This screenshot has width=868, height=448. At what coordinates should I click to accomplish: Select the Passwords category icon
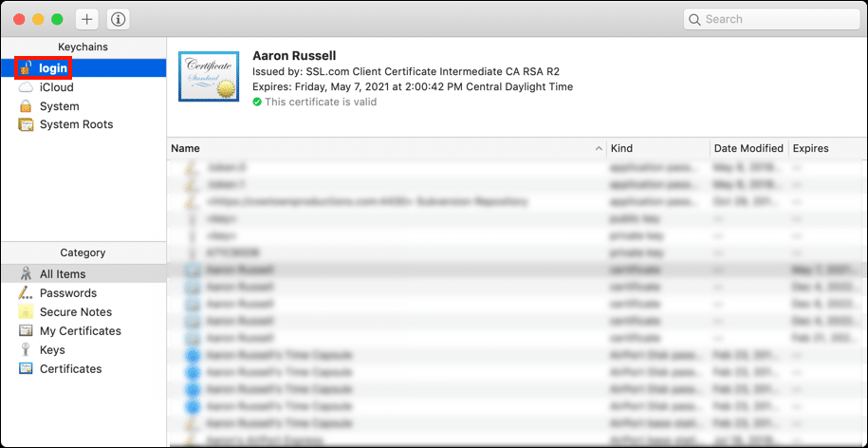pos(27,293)
